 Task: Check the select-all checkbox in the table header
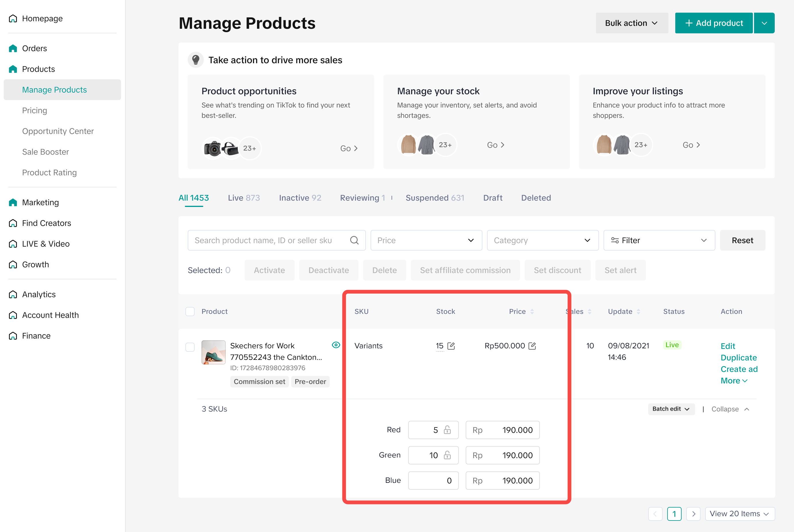click(190, 312)
